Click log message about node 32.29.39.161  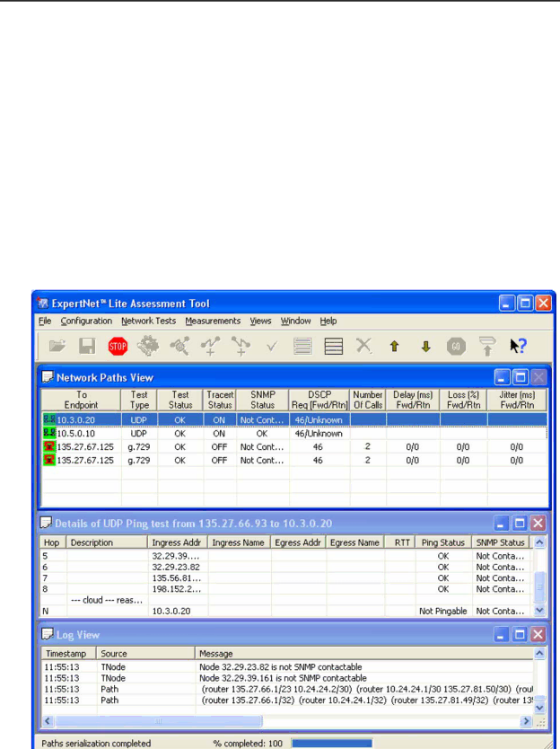click(283, 678)
